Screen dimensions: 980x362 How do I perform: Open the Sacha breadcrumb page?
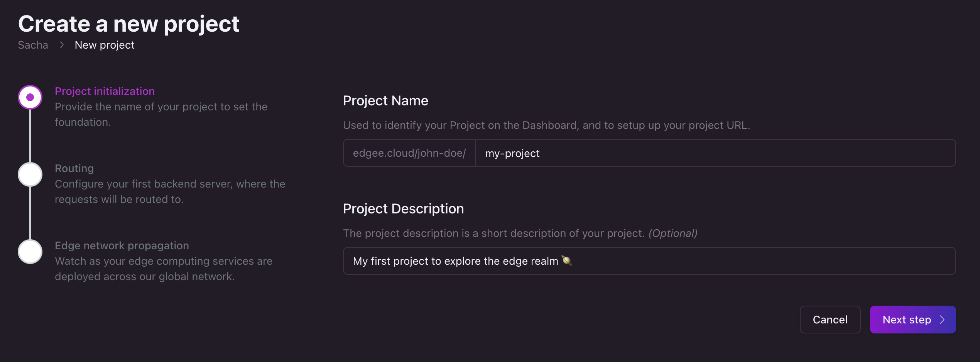33,45
